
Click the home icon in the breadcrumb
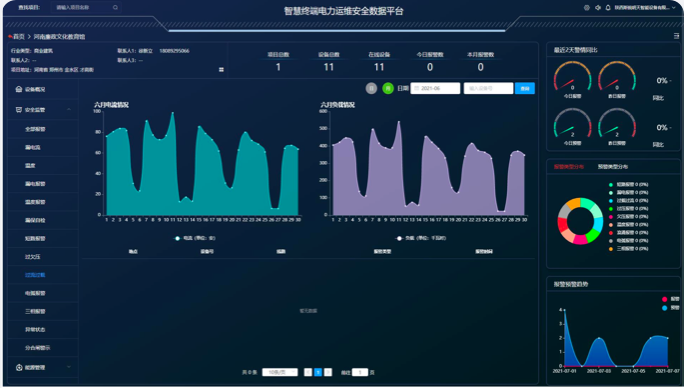coord(10,36)
